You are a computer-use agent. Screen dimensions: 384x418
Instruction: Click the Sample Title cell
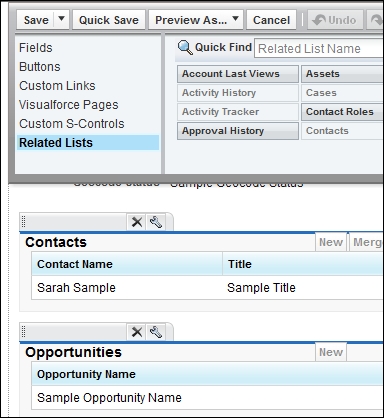pyautogui.click(x=261, y=288)
